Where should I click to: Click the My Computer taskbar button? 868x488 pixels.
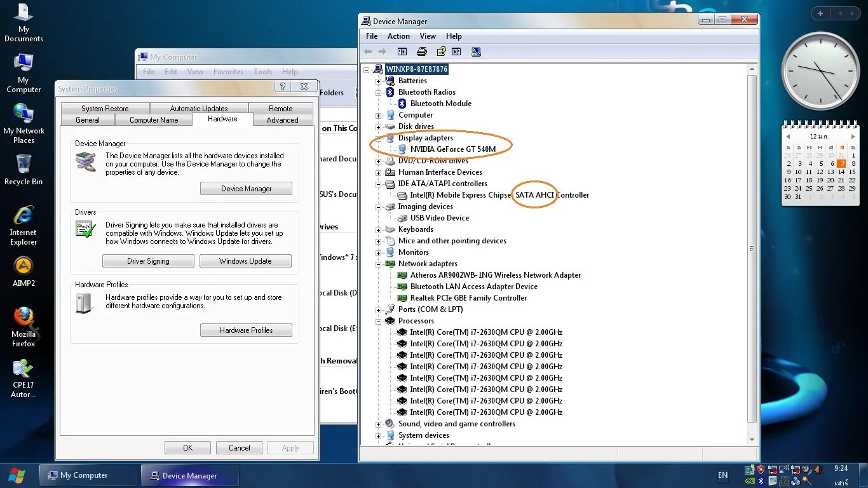point(88,475)
